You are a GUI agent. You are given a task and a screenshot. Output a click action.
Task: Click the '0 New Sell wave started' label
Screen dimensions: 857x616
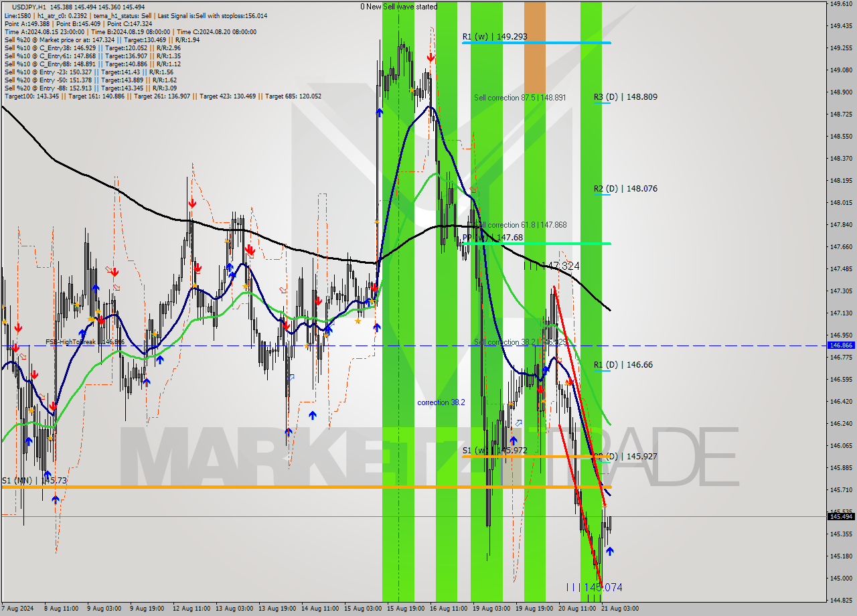point(398,7)
